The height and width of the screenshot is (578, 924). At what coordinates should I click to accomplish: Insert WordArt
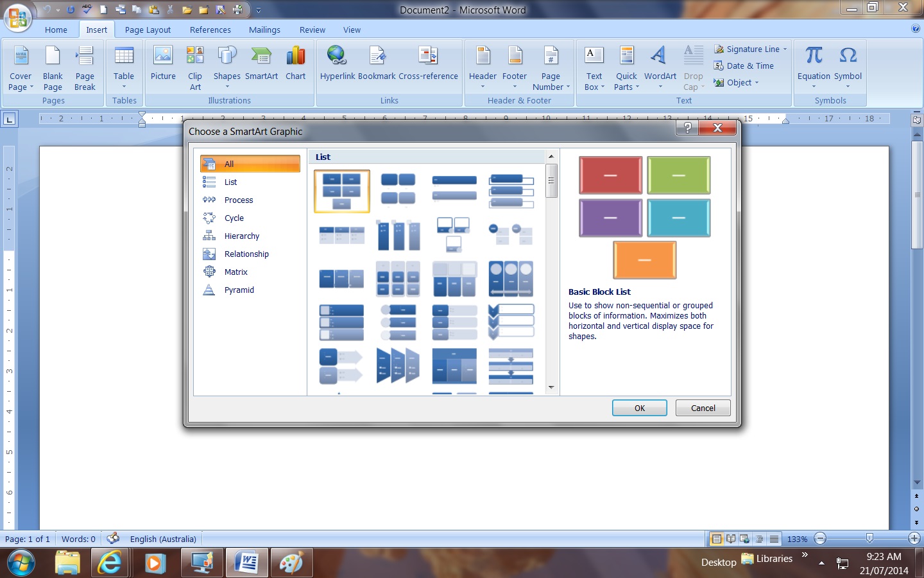(x=660, y=64)
